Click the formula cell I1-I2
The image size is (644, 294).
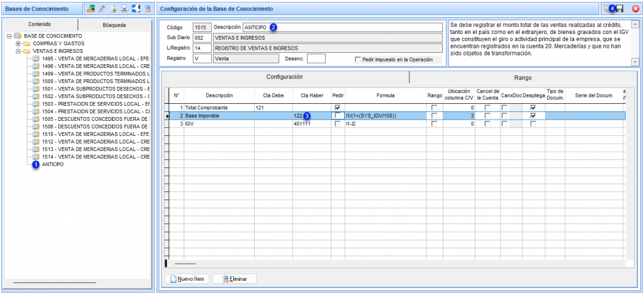386,123
